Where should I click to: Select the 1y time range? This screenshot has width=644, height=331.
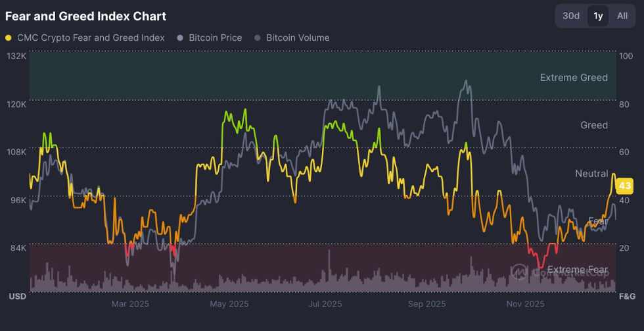(598, 16)
